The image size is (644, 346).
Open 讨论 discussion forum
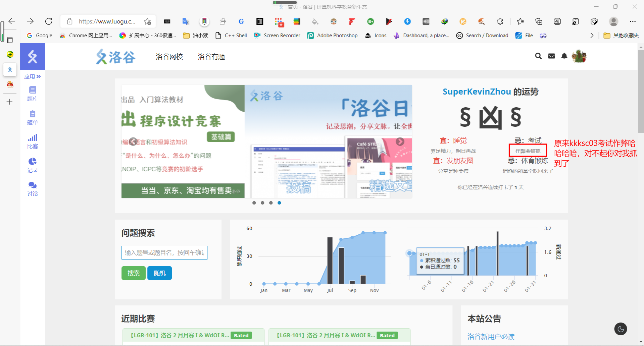click(33, 189)
